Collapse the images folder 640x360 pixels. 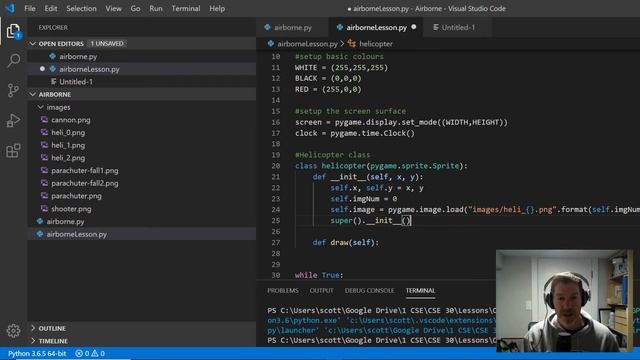tap(40, 107)
